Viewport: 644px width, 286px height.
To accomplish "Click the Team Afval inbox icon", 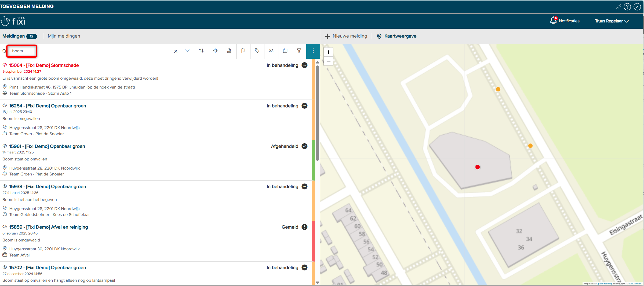I will coord(5,255).
